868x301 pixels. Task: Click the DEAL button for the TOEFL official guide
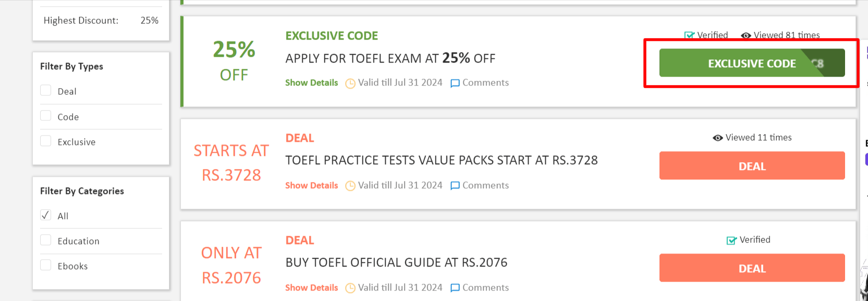(x=752, y=268)
